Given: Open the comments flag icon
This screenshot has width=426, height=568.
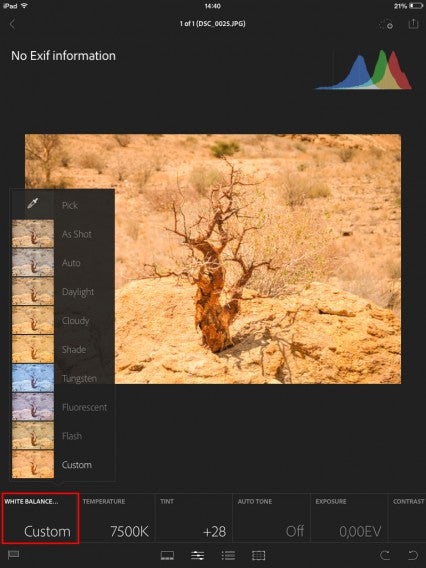Looking at the screenshot, I should click(13, 555).
